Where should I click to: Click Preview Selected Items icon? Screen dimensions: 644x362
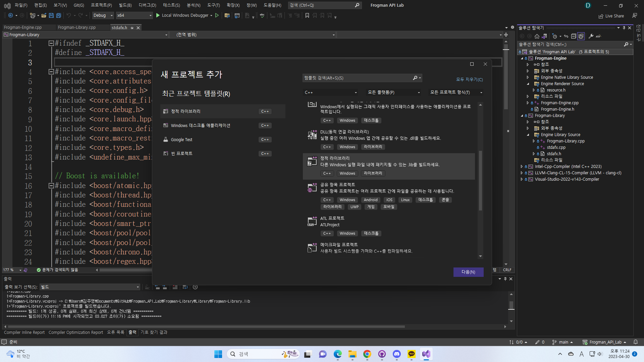click(x=599, y=36)
